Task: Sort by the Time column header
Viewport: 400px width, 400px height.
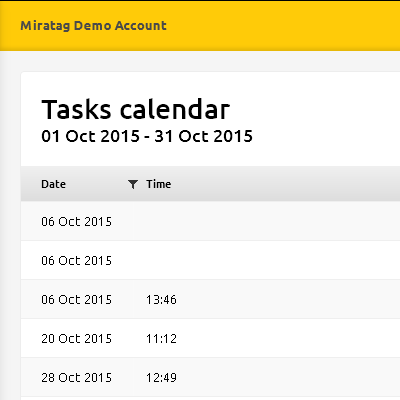Action: (x=159, y=184)
